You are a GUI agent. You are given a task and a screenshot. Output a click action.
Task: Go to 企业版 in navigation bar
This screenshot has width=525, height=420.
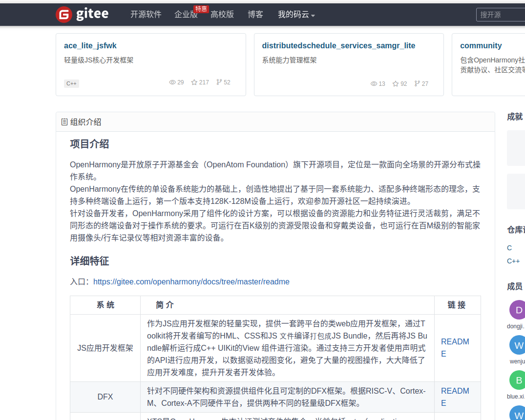click(x=186, y=14)
